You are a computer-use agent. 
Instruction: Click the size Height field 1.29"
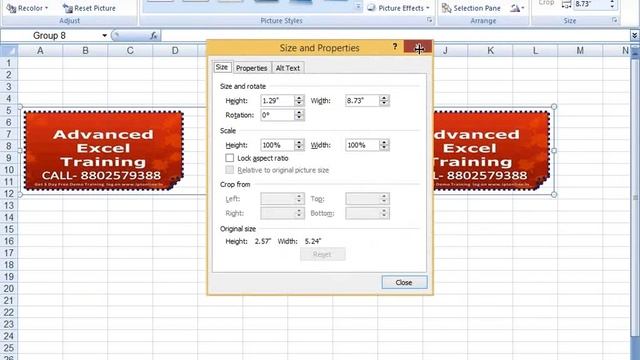277,100
